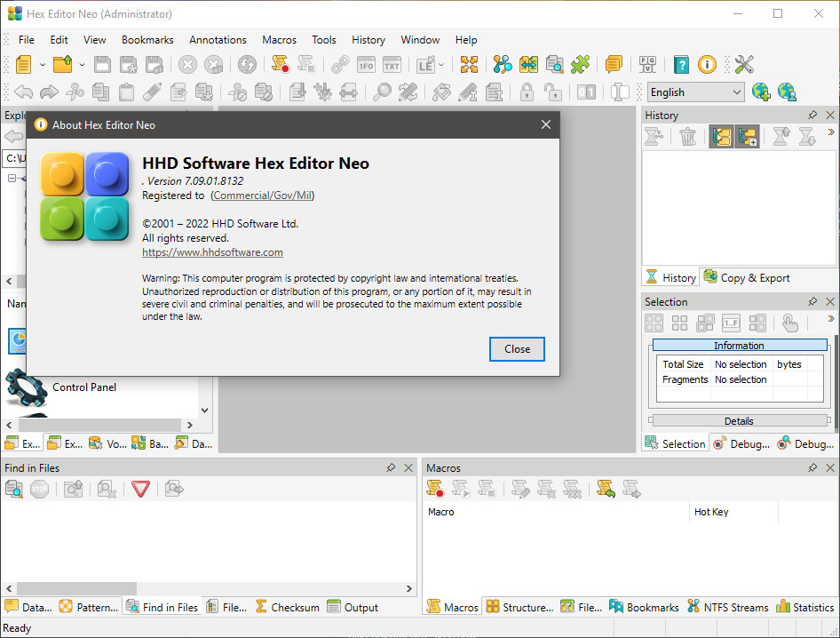
Task: Open the Annotations menu
Action: [218, 40]
